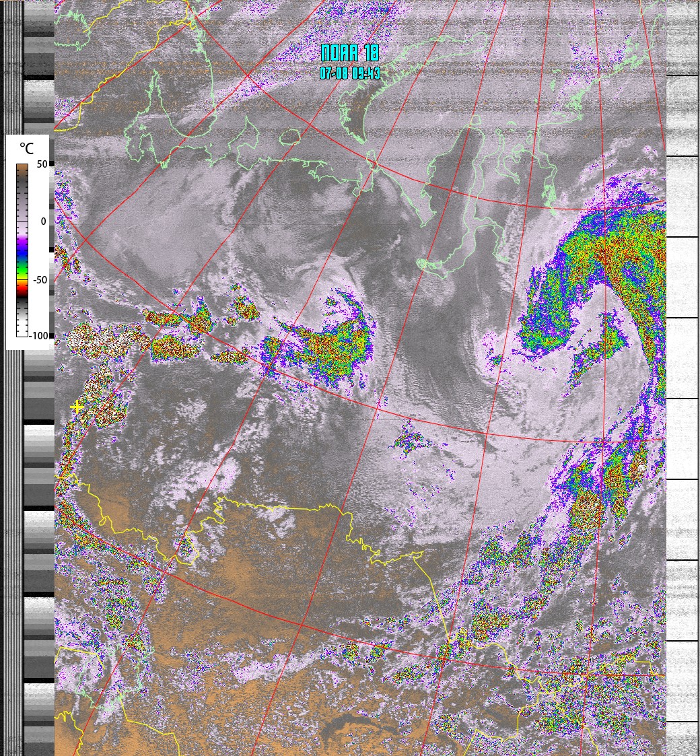Pick the white bottom of temperature color bar
700x756 pixels.
click(22, 330)
